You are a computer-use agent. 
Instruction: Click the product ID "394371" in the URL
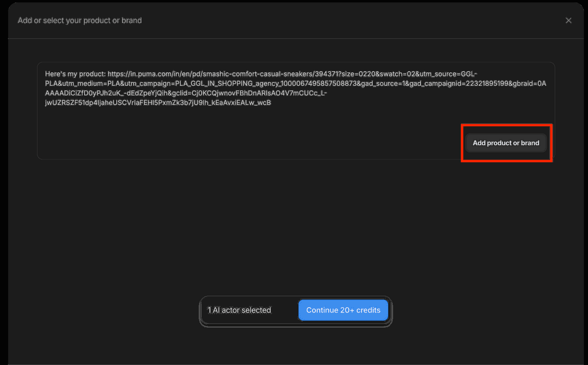[326, 74]
